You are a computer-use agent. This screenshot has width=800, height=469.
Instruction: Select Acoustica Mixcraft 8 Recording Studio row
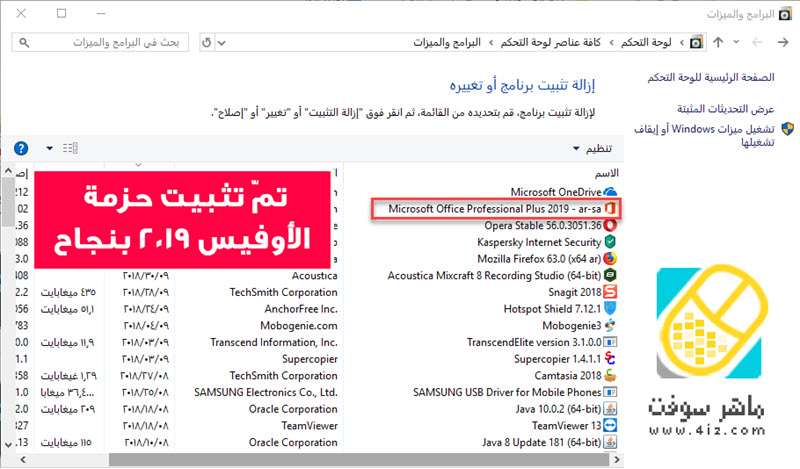(x=494, y=276)
